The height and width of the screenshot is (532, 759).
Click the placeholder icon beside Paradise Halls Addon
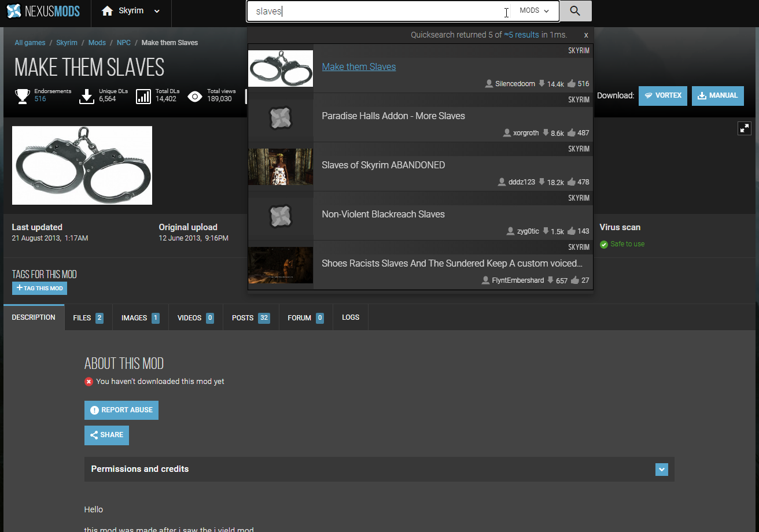coord(281,118)
